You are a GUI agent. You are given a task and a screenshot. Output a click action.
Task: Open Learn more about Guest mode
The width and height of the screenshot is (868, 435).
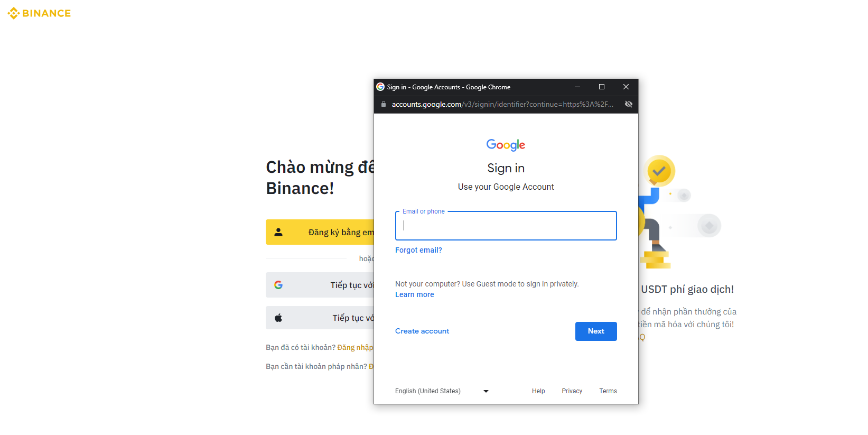415,294
